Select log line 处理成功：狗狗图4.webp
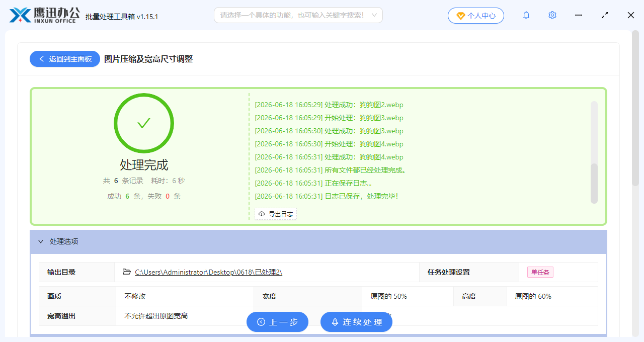 coord(329,157)
